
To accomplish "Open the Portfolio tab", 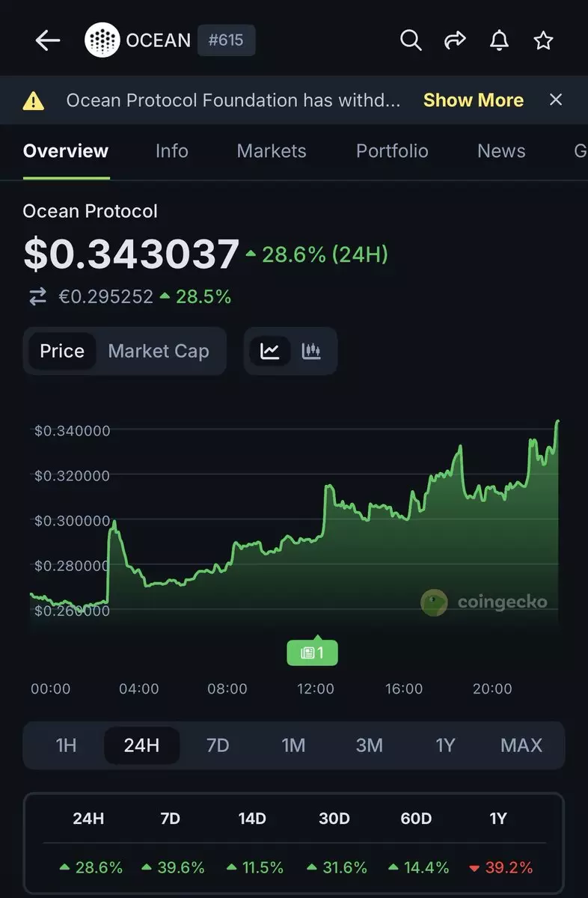I will (x=392, y=151).
